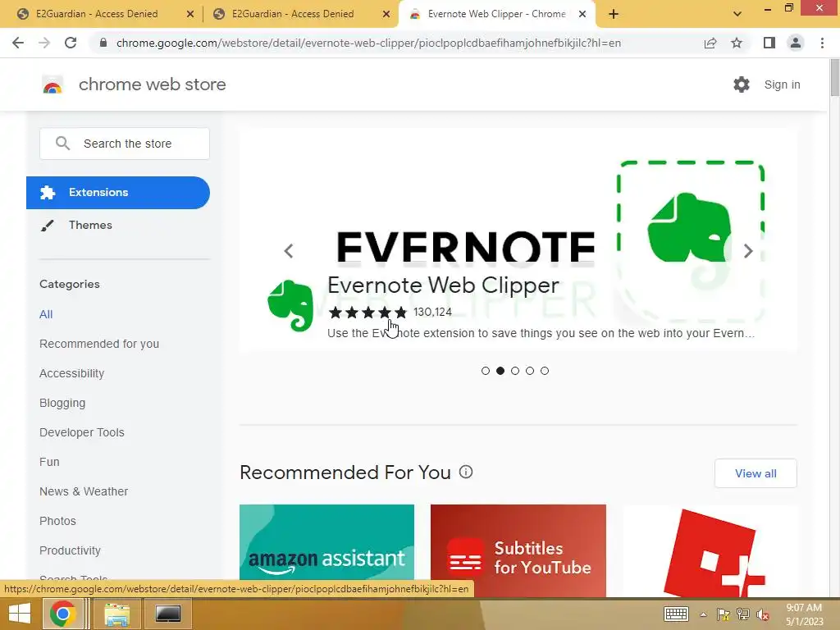Select the Evernote Web Clipper tab

496,14
